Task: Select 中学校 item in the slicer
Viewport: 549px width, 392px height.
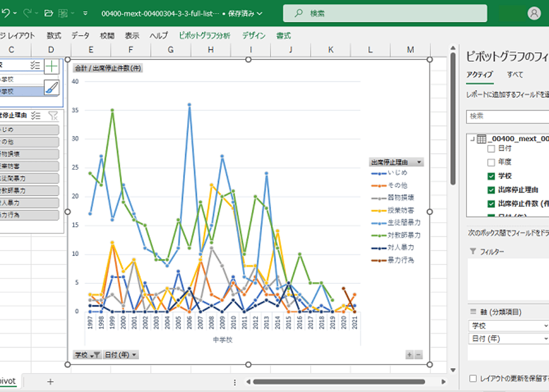Action: click(x=22, y=91)
